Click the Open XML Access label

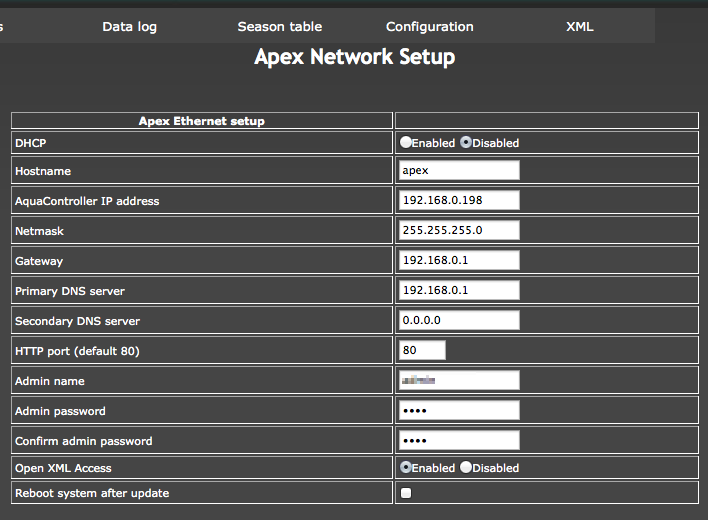point(63,468)
